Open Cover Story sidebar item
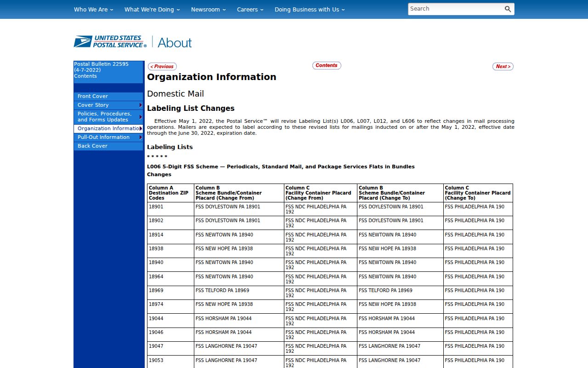This screenshot has width=588, height=368. coord(108,105)
